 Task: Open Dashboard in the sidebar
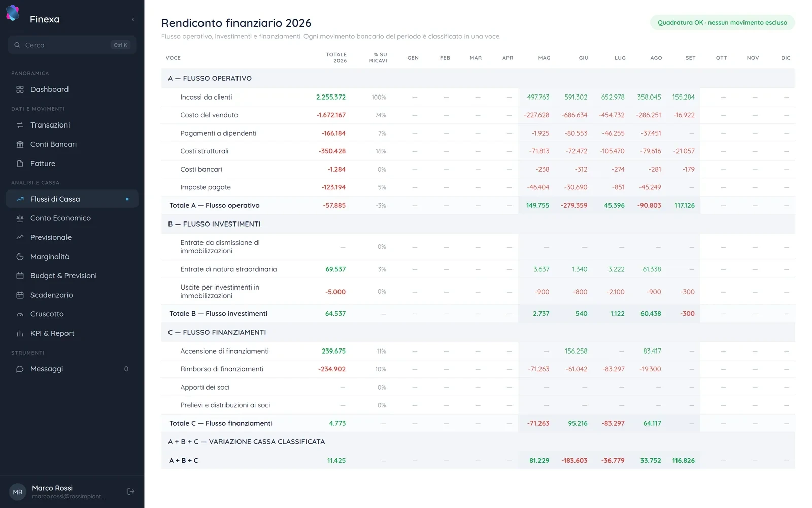[x=72, y=89]
